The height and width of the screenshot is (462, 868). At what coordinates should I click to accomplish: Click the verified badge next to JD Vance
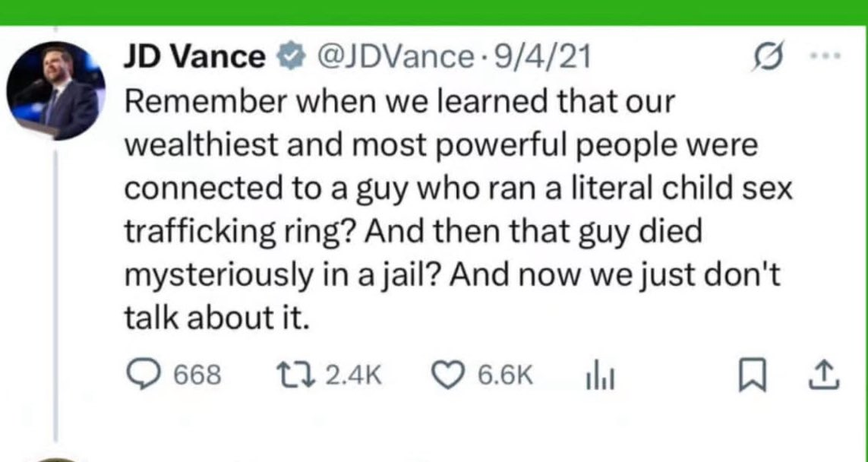point(287,58)
